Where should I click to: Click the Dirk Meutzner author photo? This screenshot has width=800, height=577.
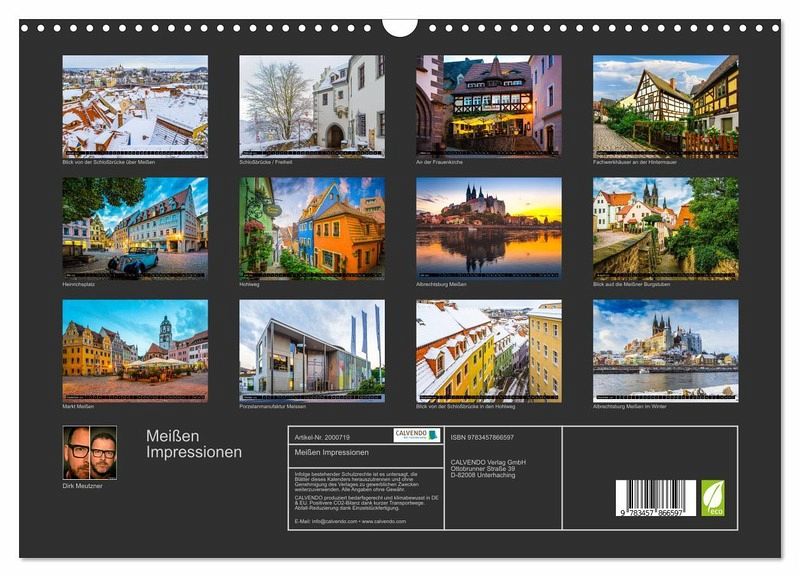click(89, 453)
